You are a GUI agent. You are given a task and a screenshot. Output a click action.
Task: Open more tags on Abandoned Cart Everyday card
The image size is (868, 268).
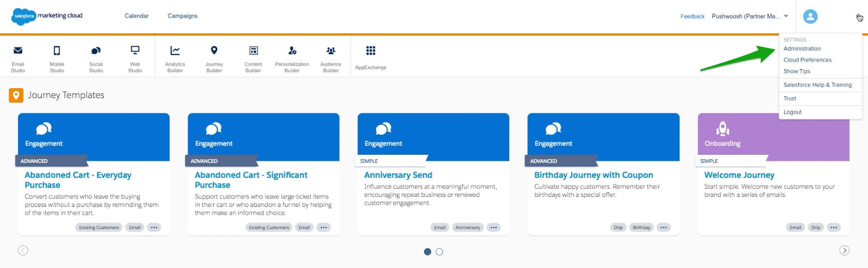click(154, 227)
